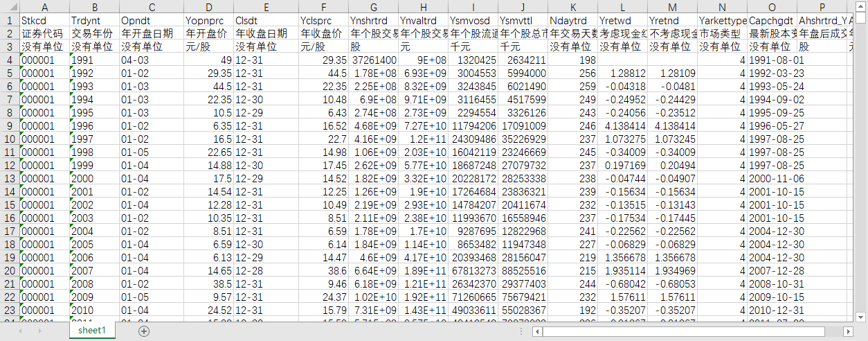Select column A header

pyautogui.click(x=44, y=6)
